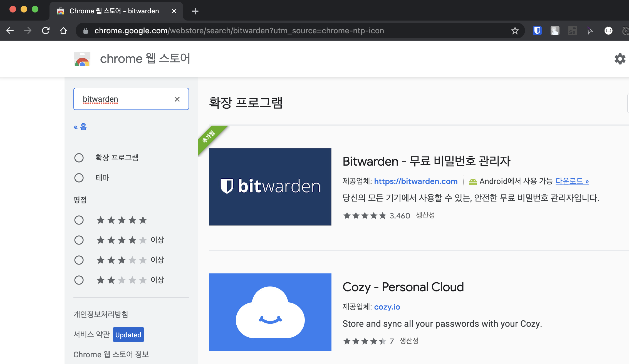Click the 확장 프로그램 section heading
The height and width of the screenshot is (364, 629).
246,103
